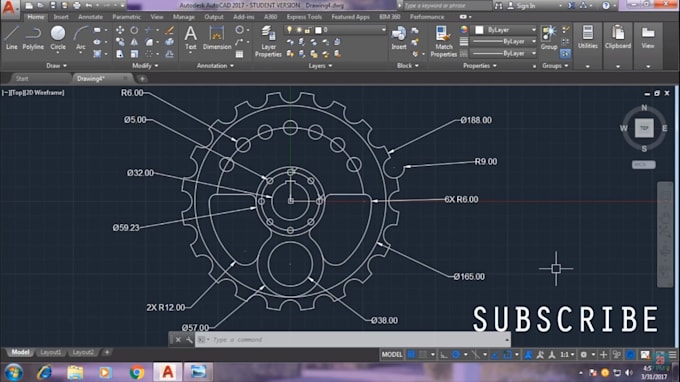The width and height of the screenshot is (680, 382).
Task: Customize command line wrench icon
Action: [x=189, y=340]
